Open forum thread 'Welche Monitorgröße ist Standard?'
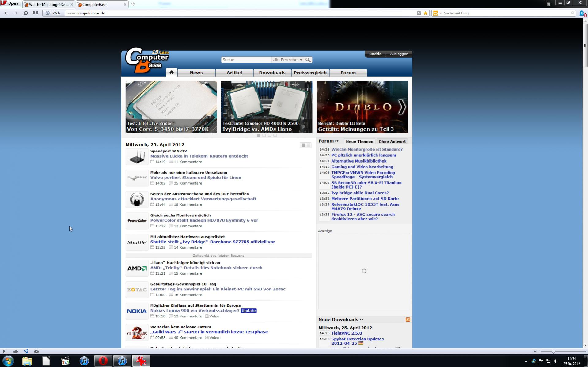Screen dimensions: 588x367 (x=367, y=149)
